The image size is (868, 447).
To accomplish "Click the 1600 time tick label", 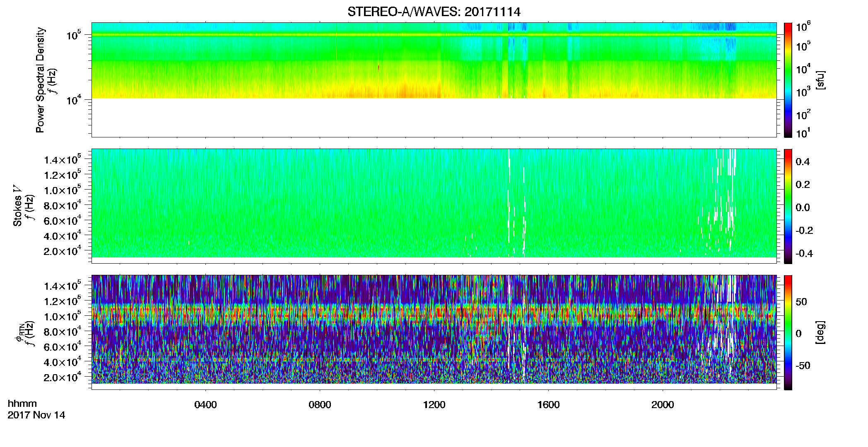I will pos(548,405).
